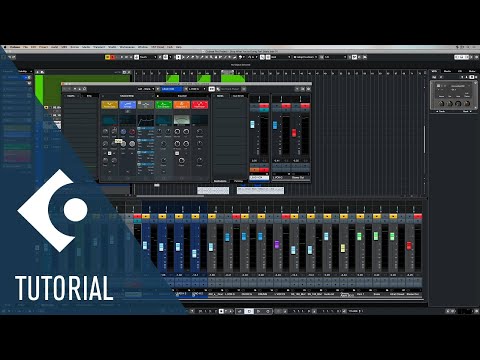
Task: Open the Cubase application menu
Action: click(15, 47)
